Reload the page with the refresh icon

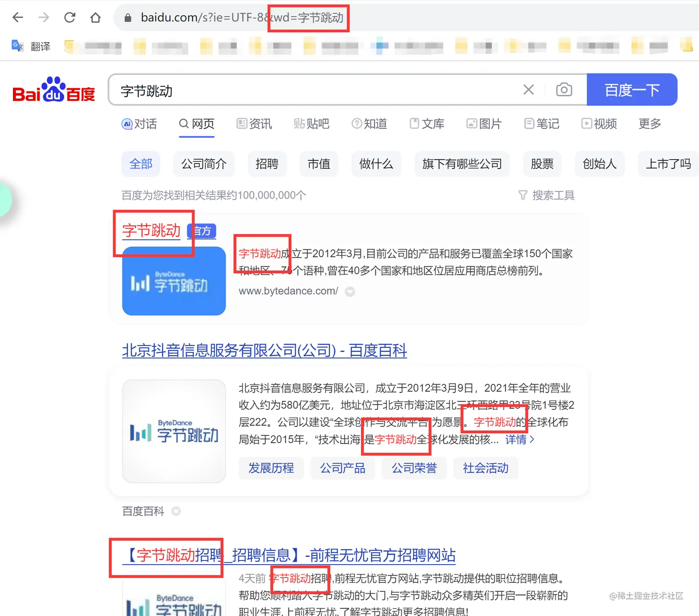[x=70, y=18]
